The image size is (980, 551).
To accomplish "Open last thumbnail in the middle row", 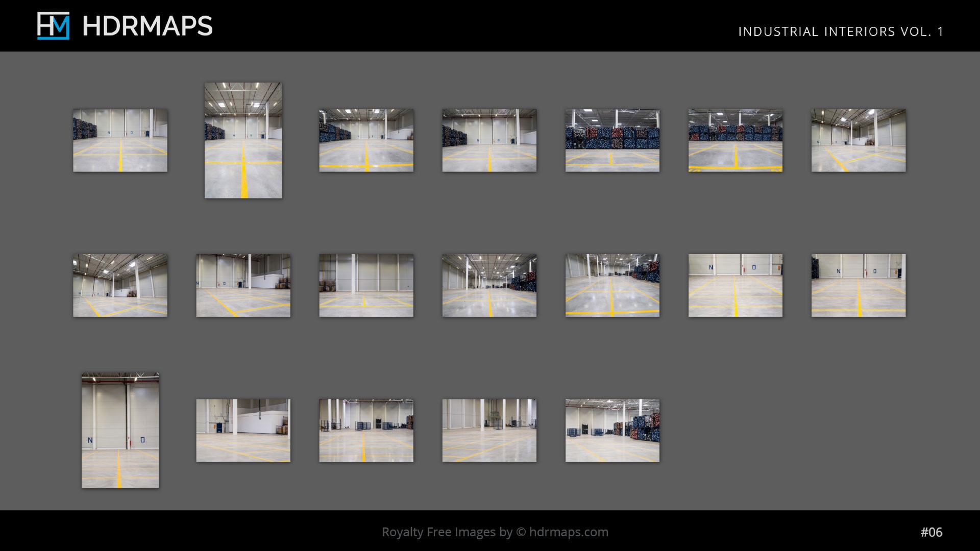I will (859, 285).
